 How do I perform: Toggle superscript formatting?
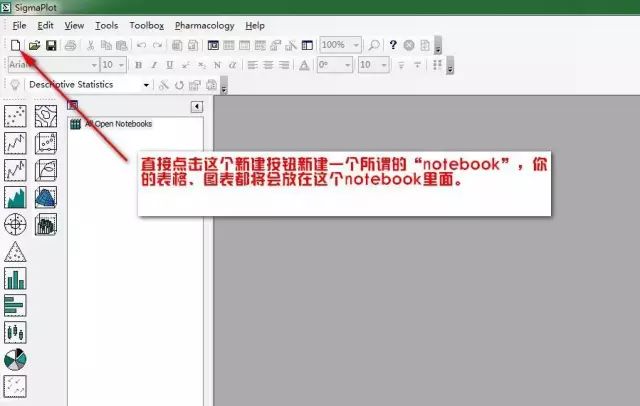tap(186, 65)
